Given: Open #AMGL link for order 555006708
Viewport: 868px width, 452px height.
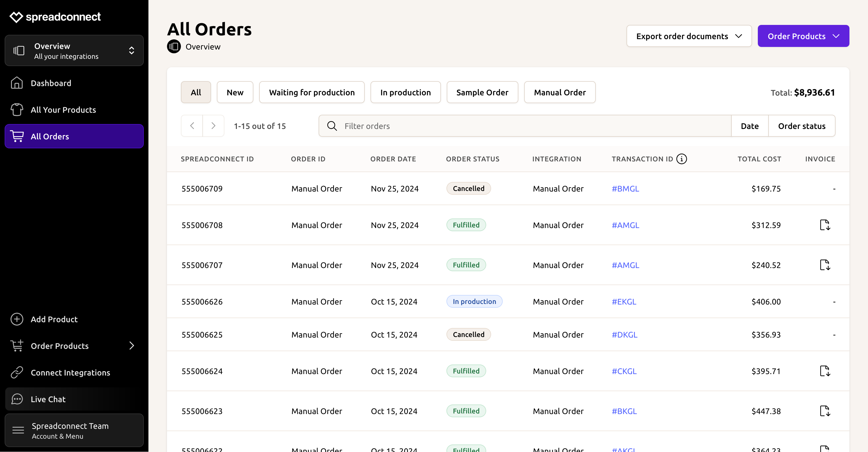Looking at the screenshot, I should click(x=625, y=225).
